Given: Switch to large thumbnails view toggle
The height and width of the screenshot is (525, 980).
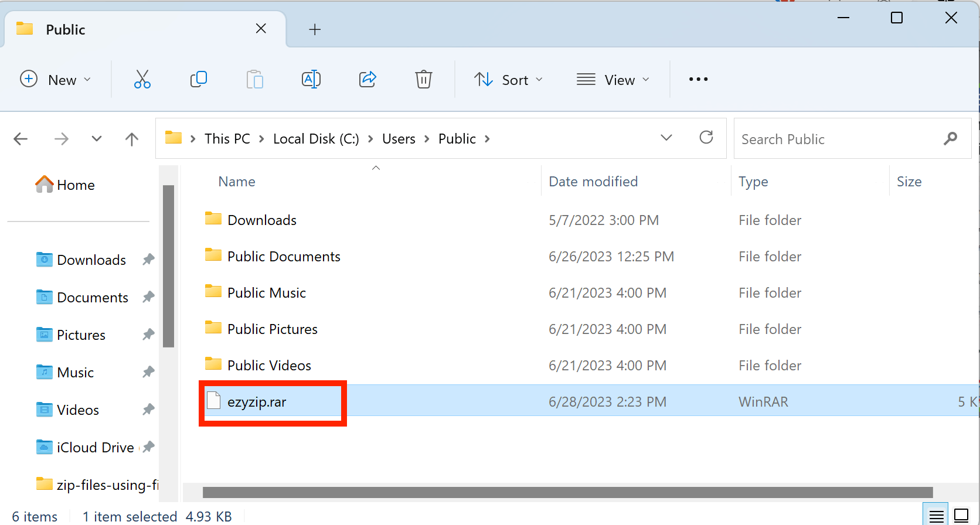Looking at the screenshot, I should click(961, 516).
